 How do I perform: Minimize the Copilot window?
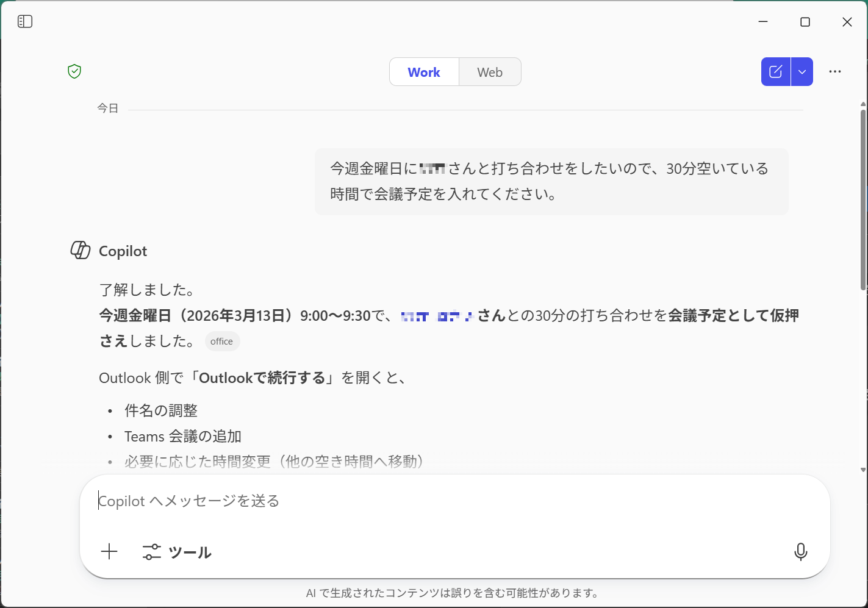click(x=763, y=22)
